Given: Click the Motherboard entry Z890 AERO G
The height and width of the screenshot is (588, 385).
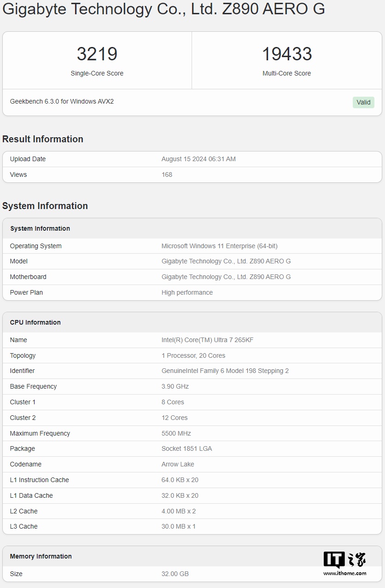Looking at the screenshot, I should [x=225, y=277].
